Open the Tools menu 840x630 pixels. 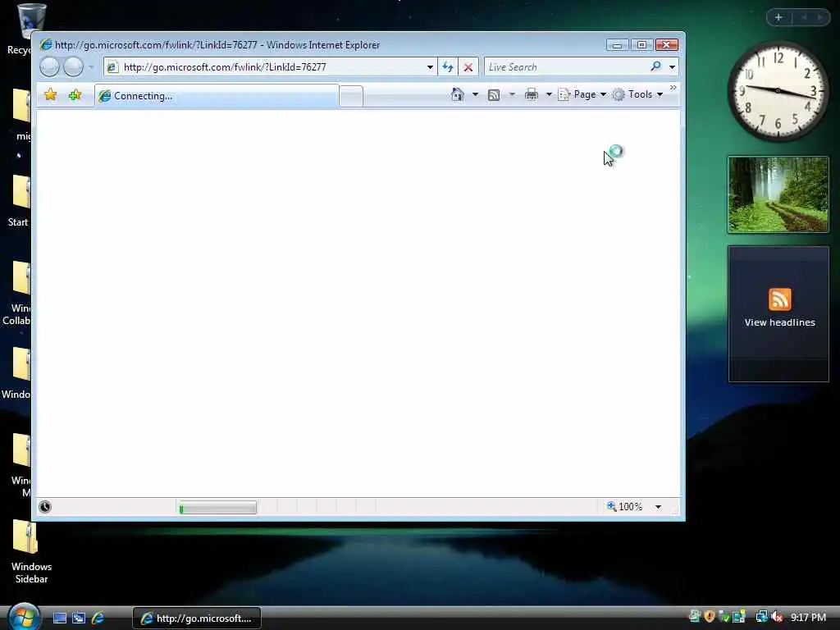click(637, 94)
